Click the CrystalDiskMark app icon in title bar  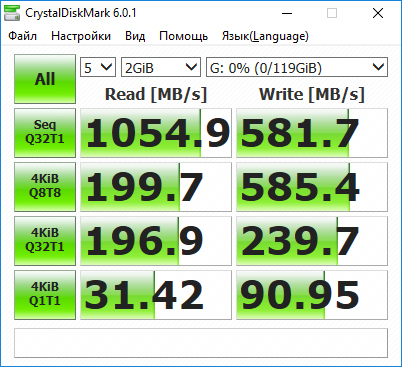[12, 13]
